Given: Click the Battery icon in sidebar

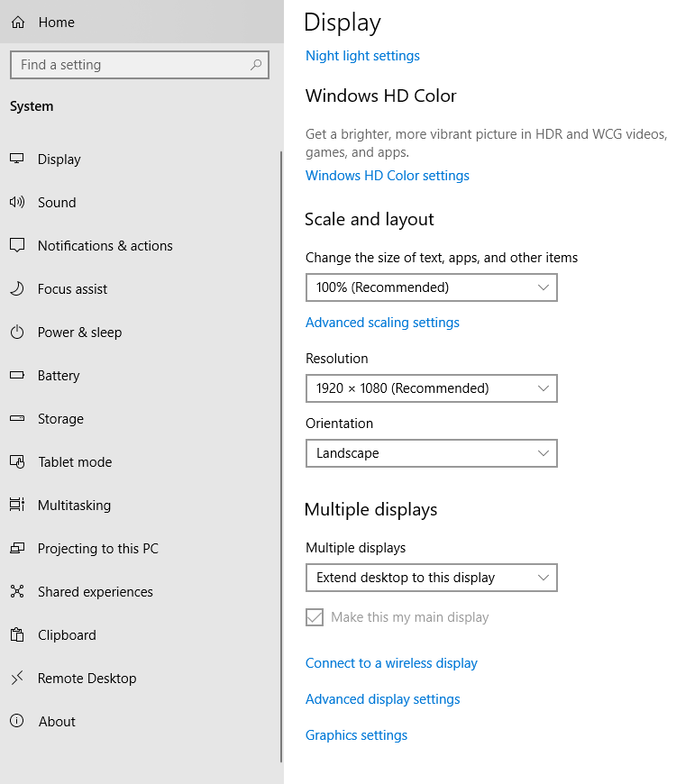Looking at the screenshot, I should pyautogui.click(x=17, y=375).
